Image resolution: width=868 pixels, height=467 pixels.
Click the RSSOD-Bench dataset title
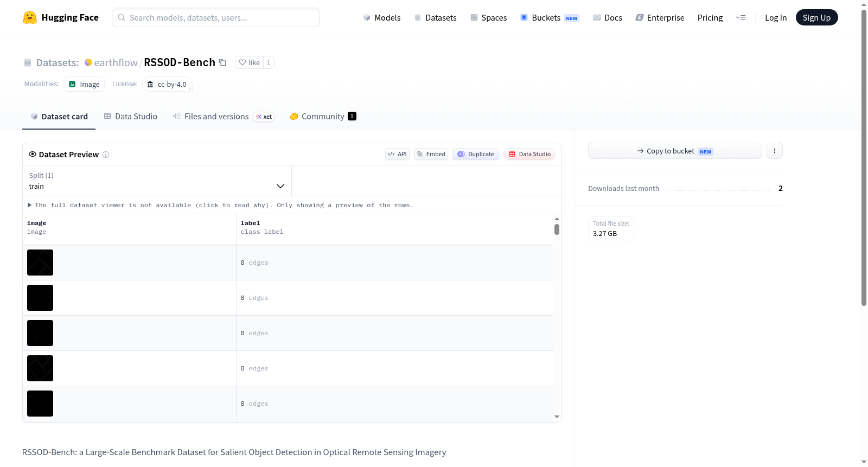click(x=180, y=62)
